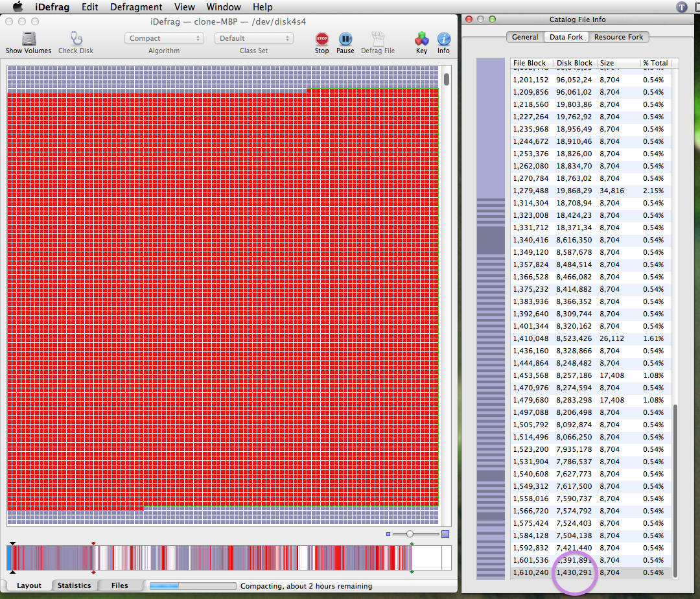Sort by Disk Block column header

[574, 63]
